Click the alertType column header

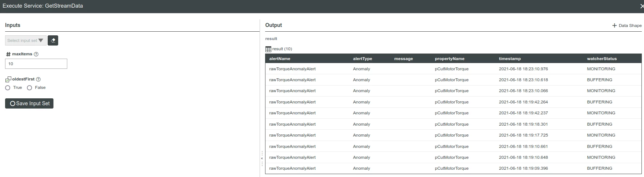tap(362, 59)
